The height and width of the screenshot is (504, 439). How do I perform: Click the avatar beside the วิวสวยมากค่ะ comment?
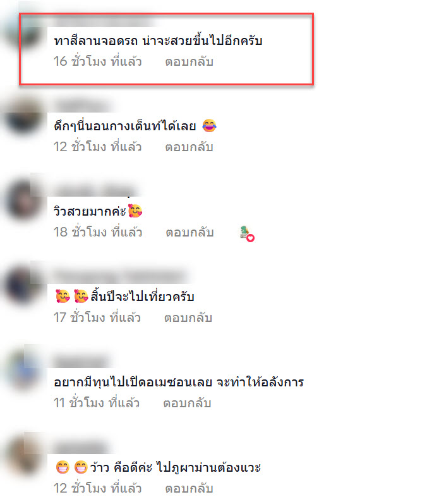click(x=24, y=200)
